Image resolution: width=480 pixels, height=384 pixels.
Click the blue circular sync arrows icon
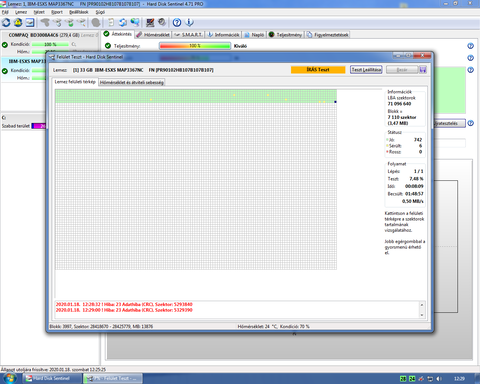123,23
